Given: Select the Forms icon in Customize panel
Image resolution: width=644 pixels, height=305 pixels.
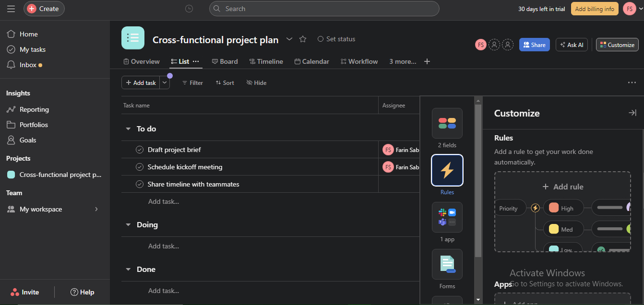Looking at the screenshot, I should click(447, 264).
